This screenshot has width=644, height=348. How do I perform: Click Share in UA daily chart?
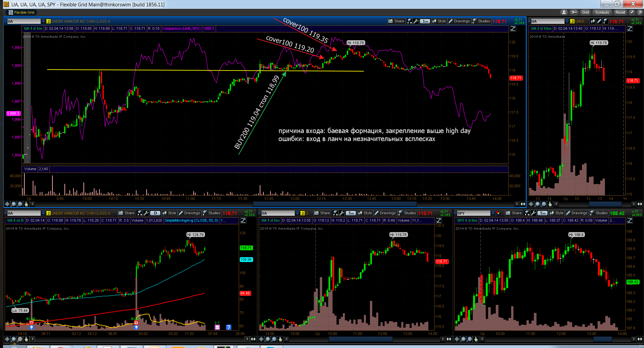126,213
